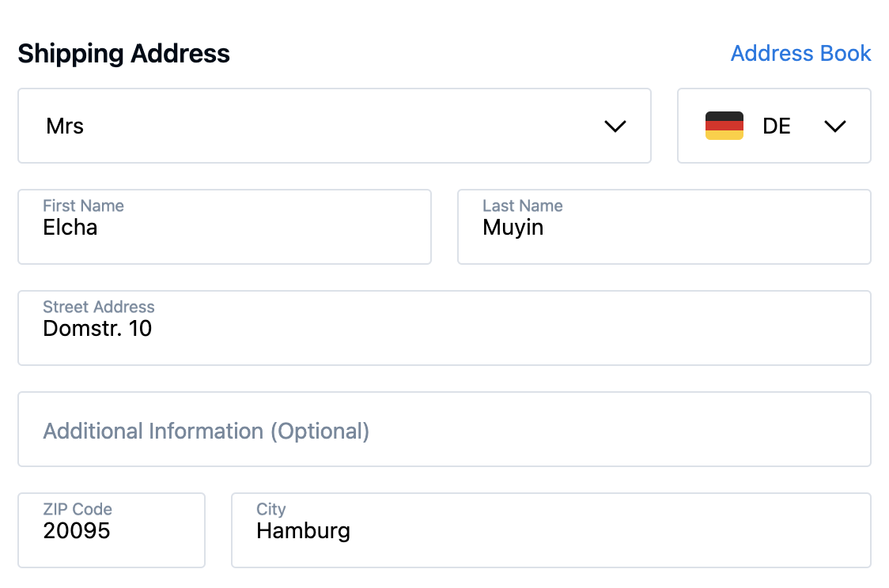889x588 pixels.
Task: Open the Address Book link
Action: (800, 53)
